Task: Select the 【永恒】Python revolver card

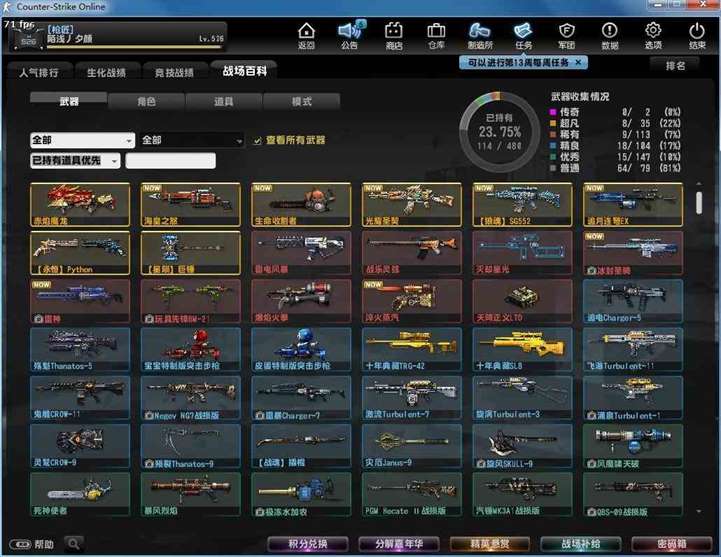Action: [80, 253]
